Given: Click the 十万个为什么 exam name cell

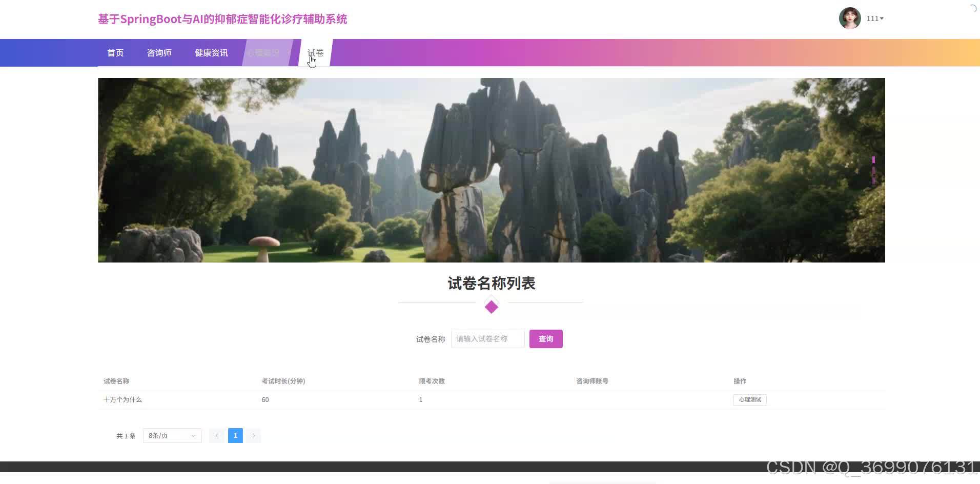Looking at the screenshot, I should tap(122, 399).
